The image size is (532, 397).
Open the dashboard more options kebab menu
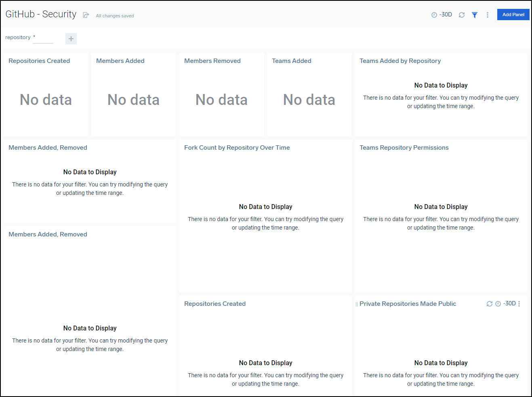pyautogui.click(x=488, y=15)
